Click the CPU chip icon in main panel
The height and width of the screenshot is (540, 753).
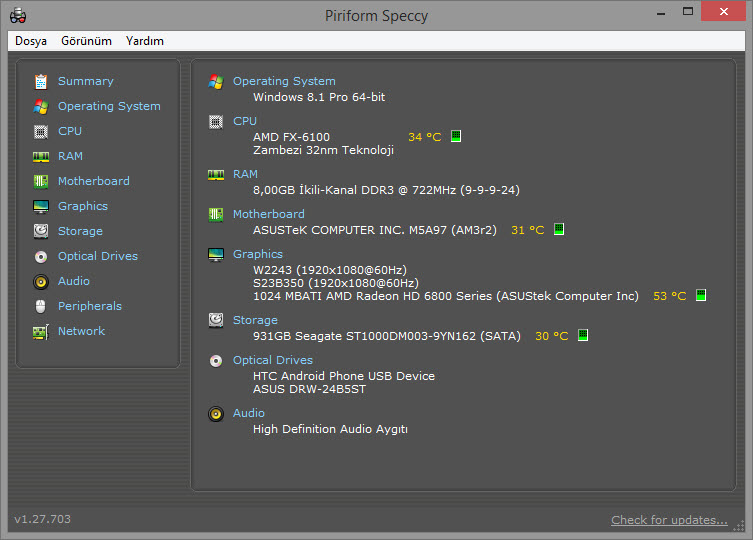pyautogui.click(x=216, y=122)
